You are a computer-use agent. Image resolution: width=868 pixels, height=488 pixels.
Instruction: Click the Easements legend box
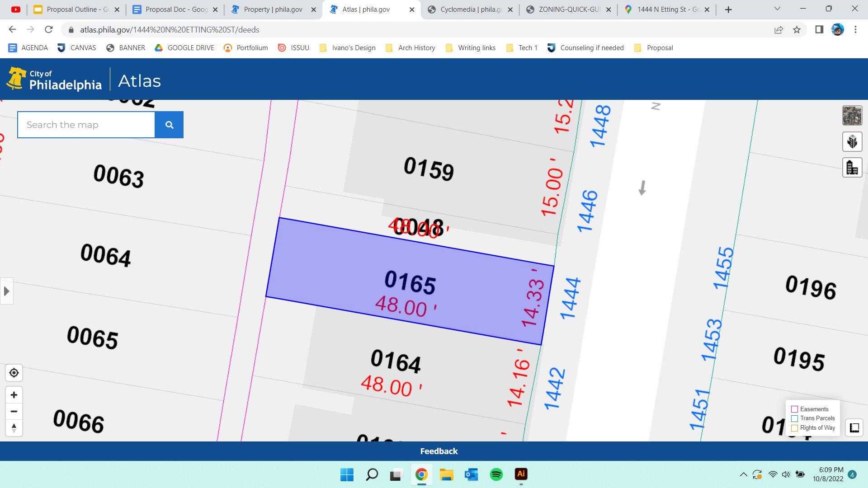(794, 409)
